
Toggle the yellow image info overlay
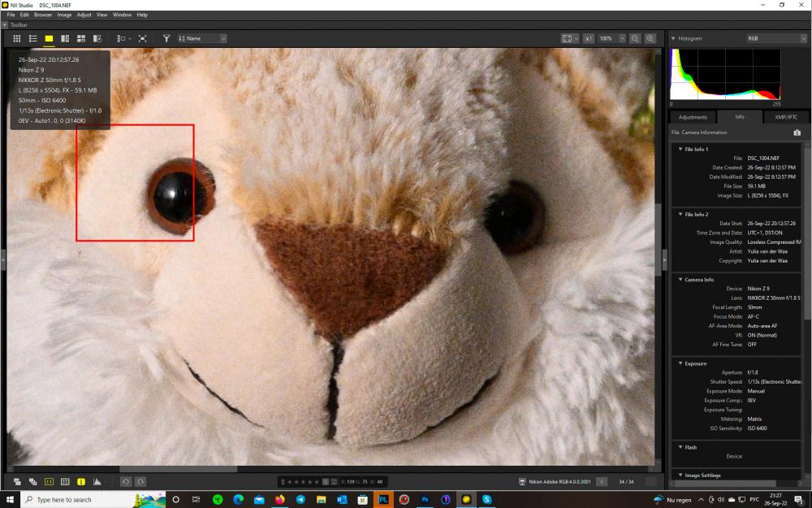pos(80,481)
